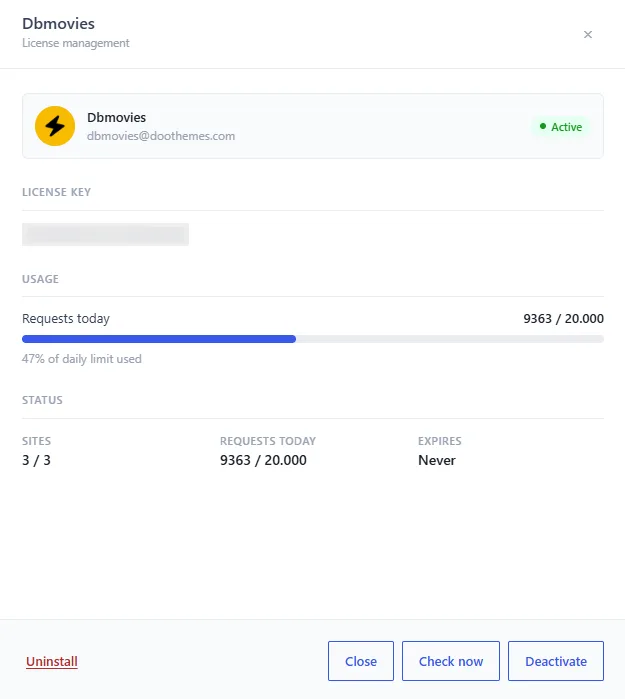Click the Requests today progress bar
Image resolution: width=625 pixels, height=699 pixels.
pyautogui.click(x=313, y=339)
